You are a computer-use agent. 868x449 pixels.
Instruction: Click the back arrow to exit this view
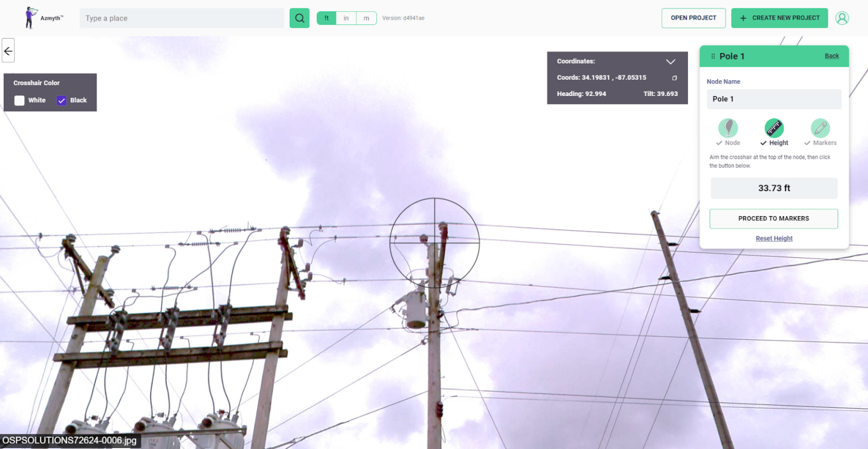(x=8, y=50)
